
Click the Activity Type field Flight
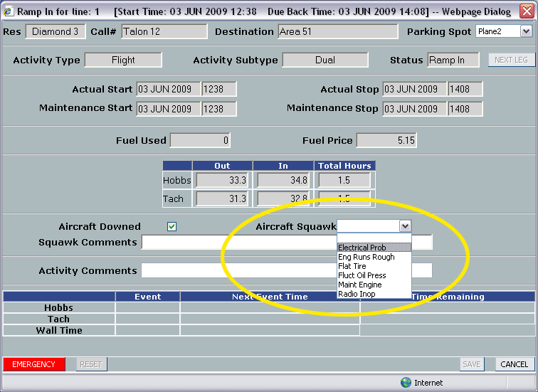[123, 60]
